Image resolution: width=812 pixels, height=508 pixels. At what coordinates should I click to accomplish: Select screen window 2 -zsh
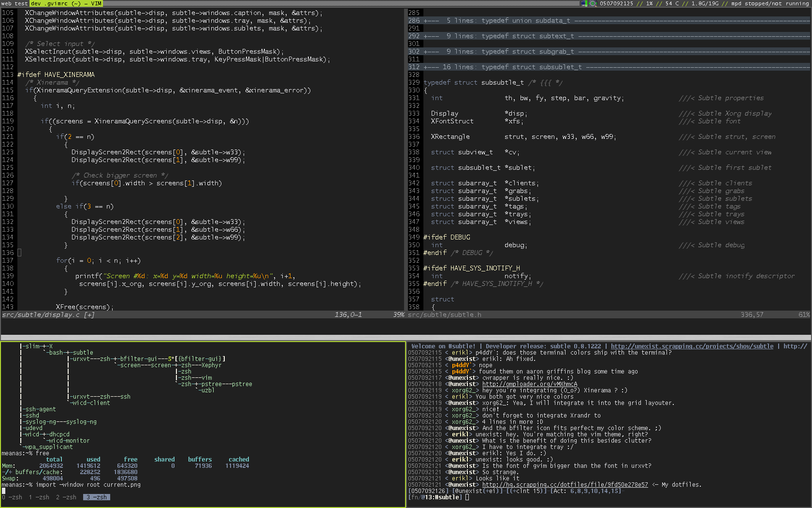point(66,497)
